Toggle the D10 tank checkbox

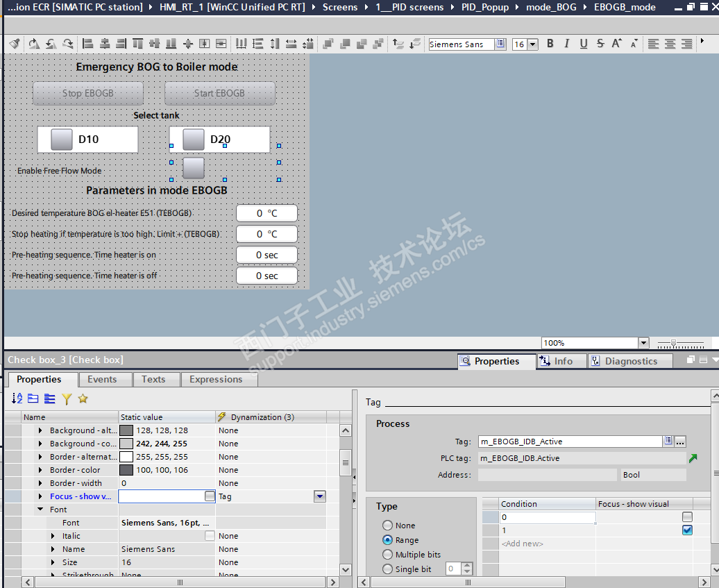(x=62, y=139)
